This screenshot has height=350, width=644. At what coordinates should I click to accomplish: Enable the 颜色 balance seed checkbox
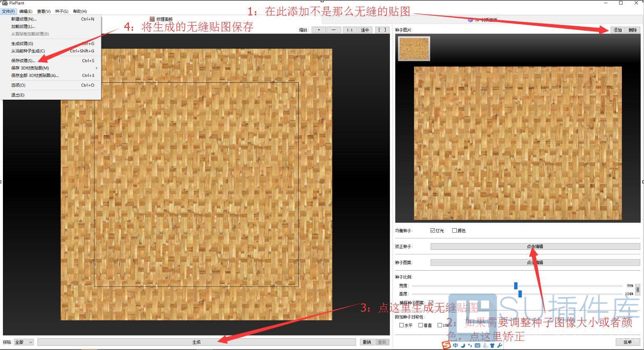[454, 230]
